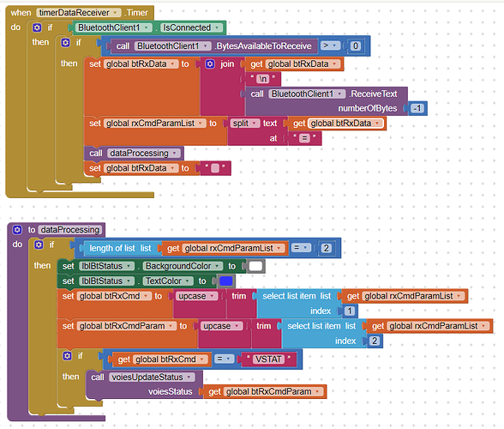Open lblBtStatus dropdown in BackgroundColor block

click(129, 266)
